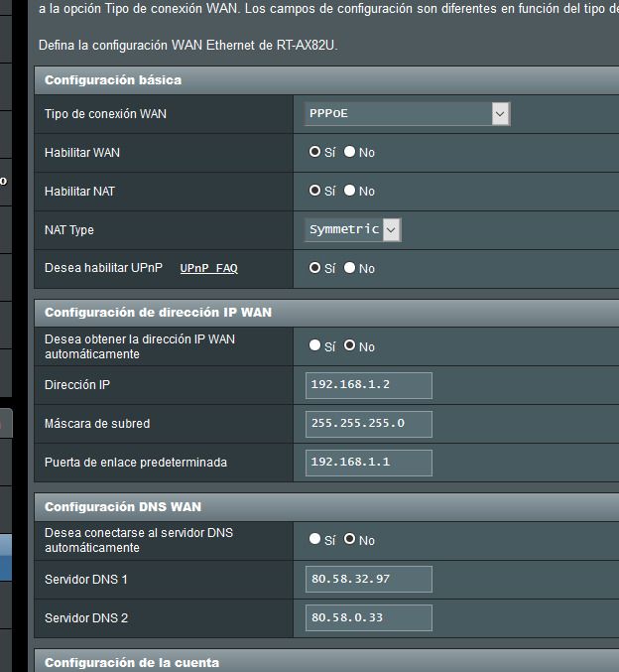
Task: Click the Dirección IP field
Action: point(369,385)
